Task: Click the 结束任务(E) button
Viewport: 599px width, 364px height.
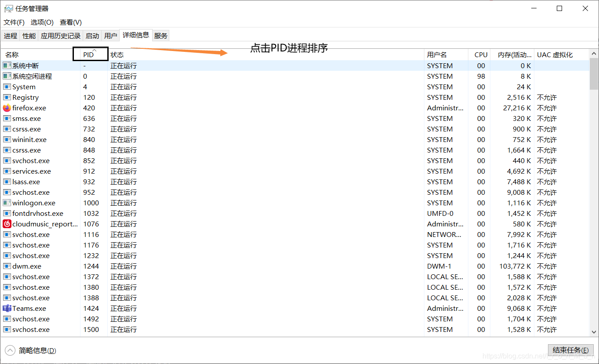Action: [570, 350]
